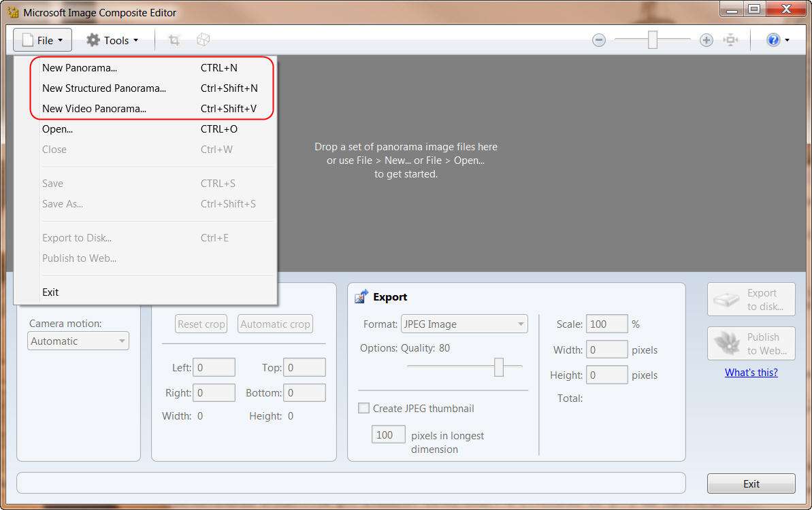Click the 3D projection cube icon
812x510 pixels.
click(x=203, y=41)
